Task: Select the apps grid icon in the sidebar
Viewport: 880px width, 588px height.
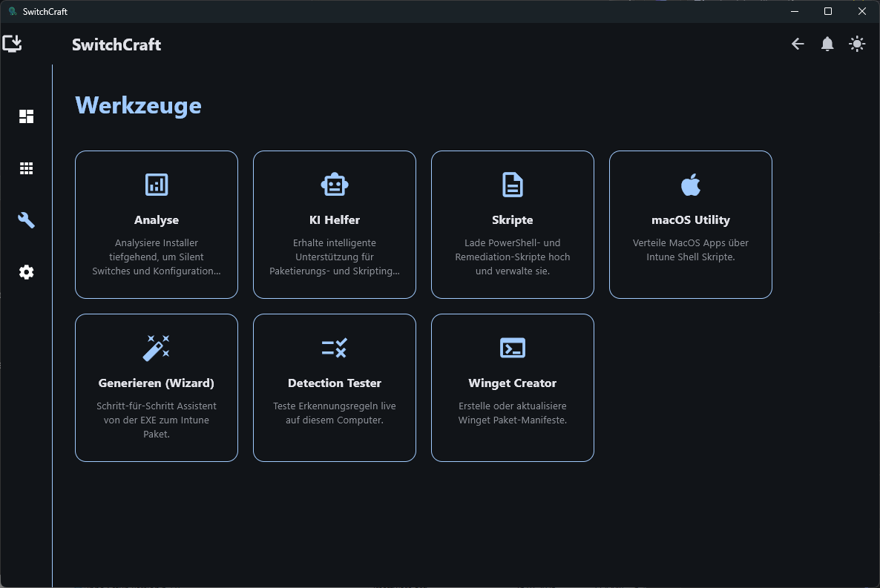Action: tap(27, 168)
